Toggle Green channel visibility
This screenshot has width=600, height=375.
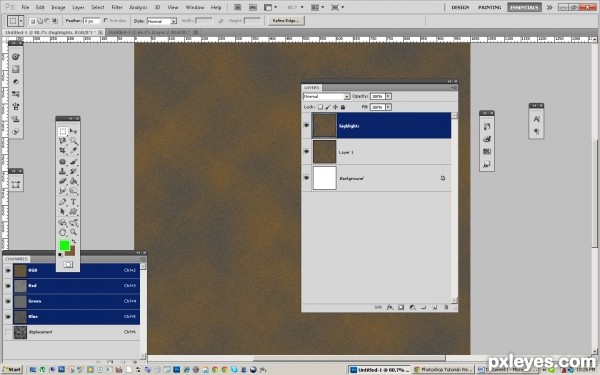click(x=8, y=301)
